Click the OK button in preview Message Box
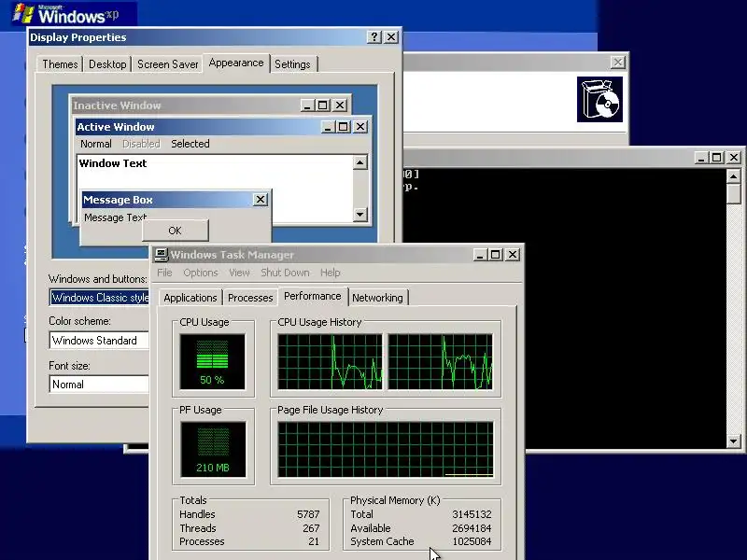This screenshot has height=560, width=747. click(175, 231)
